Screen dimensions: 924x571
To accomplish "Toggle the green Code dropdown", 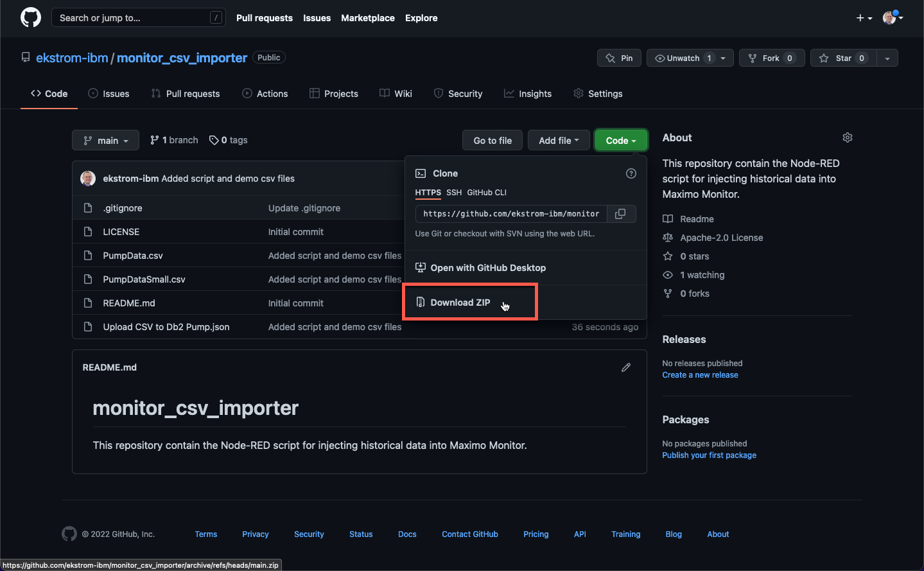I will (621, 140).
